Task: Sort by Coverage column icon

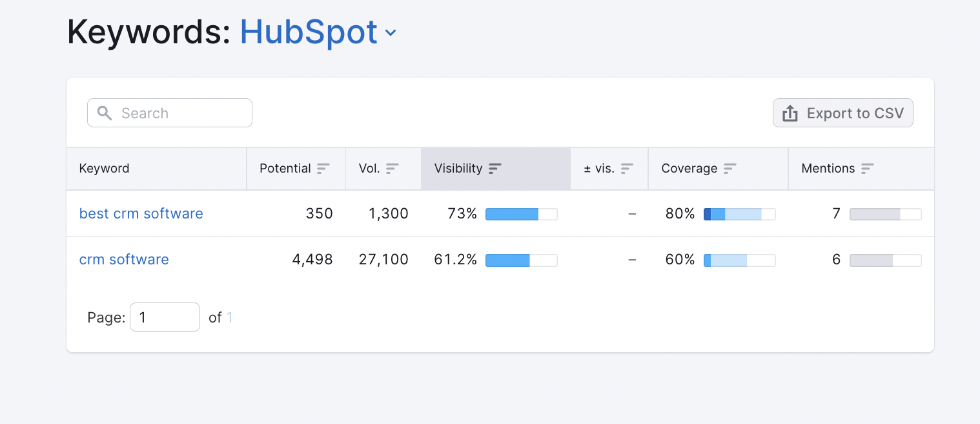Action: 730,169
